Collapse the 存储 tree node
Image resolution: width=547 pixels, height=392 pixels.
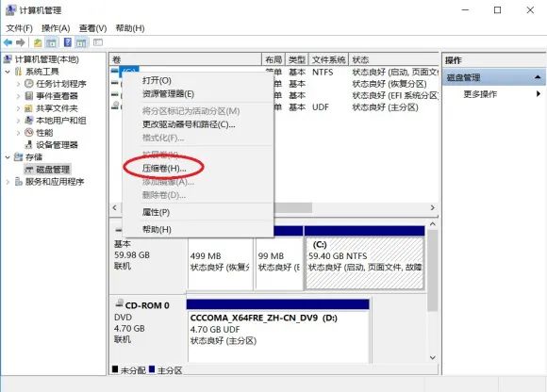pyautogui.click(x=8, y=157)
